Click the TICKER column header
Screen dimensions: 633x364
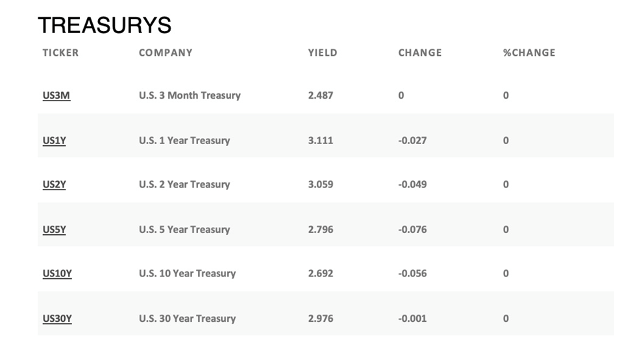(60, 53)
